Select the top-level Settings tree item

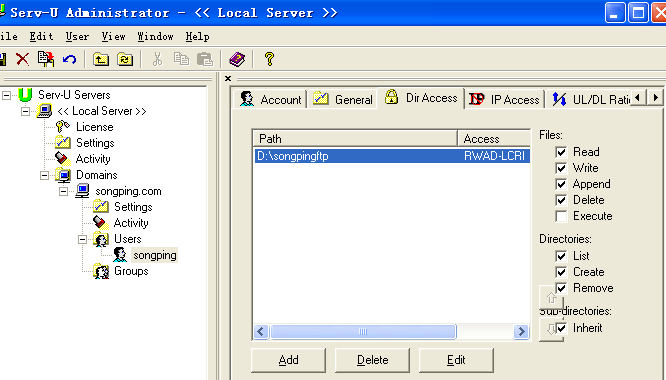(x=95, y=143)
